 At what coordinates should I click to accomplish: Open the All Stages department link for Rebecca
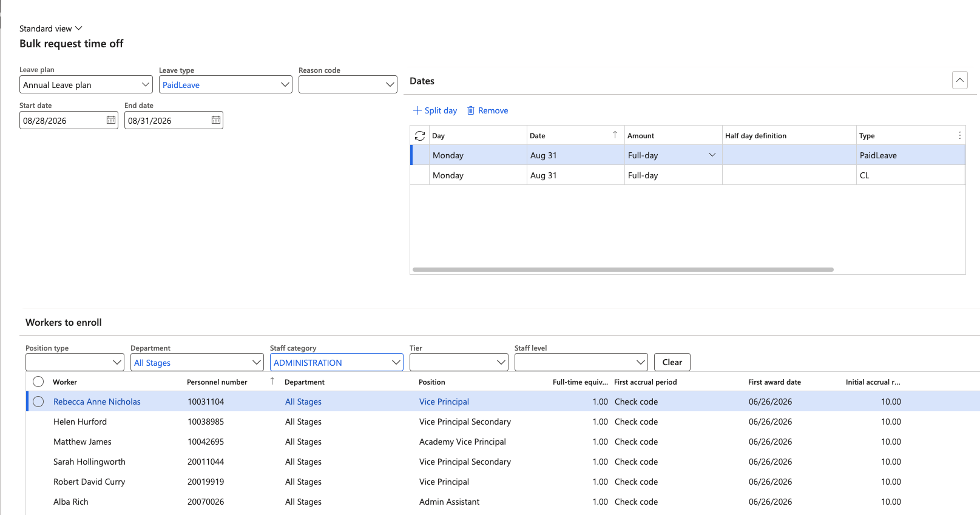coord(303,402)
